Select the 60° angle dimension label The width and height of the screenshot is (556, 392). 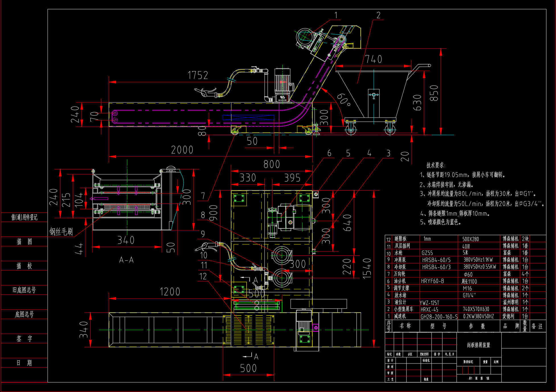click(344, 100)
